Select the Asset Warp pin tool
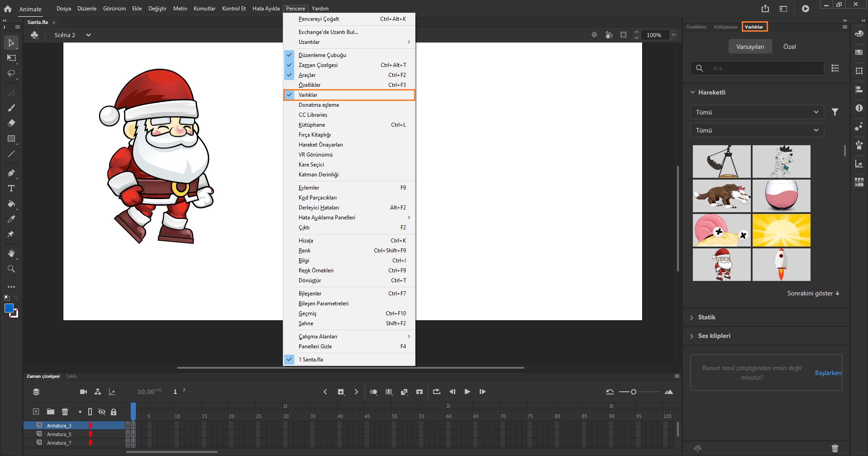Image resolution: width=868 pixels, height=456 pixels. click(11, 234)
